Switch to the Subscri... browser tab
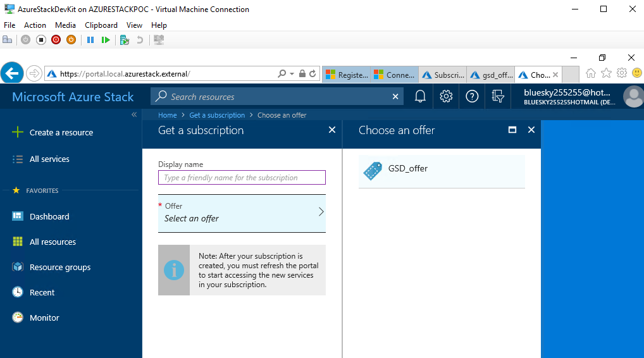Image resolution: width=644 pixels, height=358 pixels. (x=443, y=75)
